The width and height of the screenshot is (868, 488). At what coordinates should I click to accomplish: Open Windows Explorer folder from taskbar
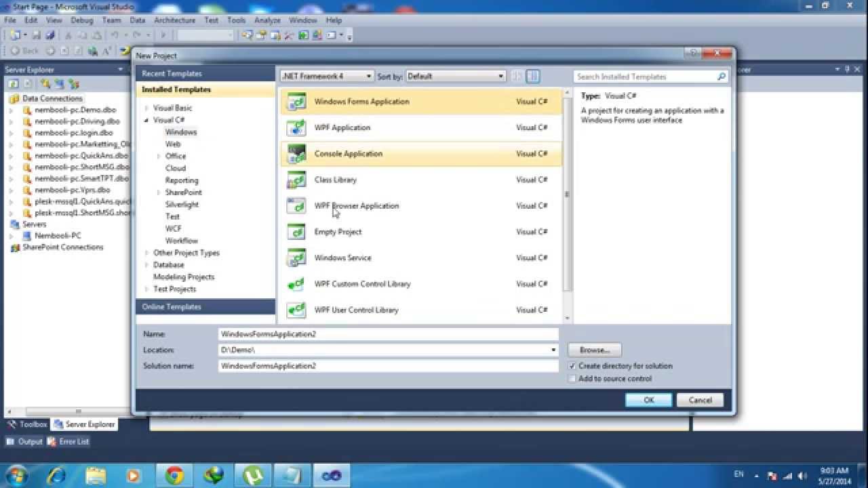pyautogui.click(x=96, y=475)
